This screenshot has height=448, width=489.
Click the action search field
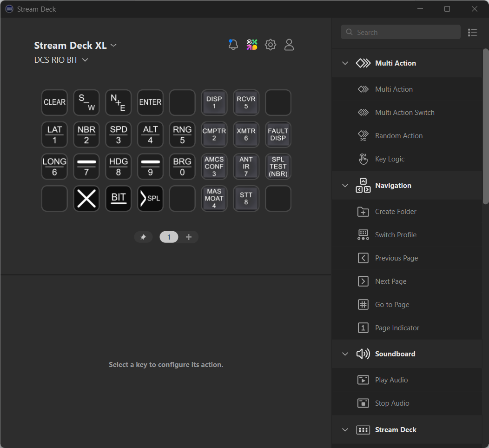tap(401, 32)
